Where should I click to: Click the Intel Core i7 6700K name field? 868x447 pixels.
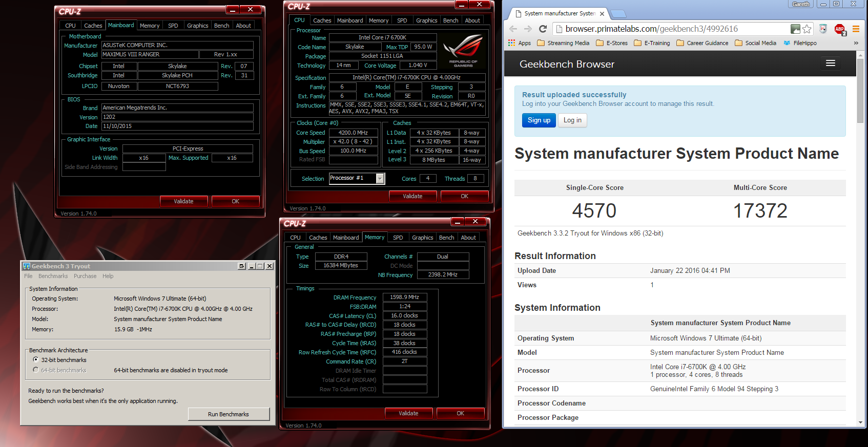(382, 37)
